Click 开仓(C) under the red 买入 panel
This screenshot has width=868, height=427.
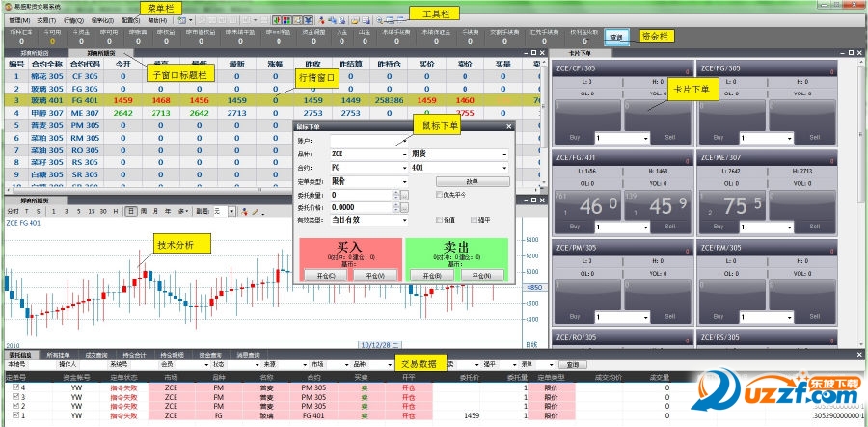pyautogui.click(x=326, y=276)
